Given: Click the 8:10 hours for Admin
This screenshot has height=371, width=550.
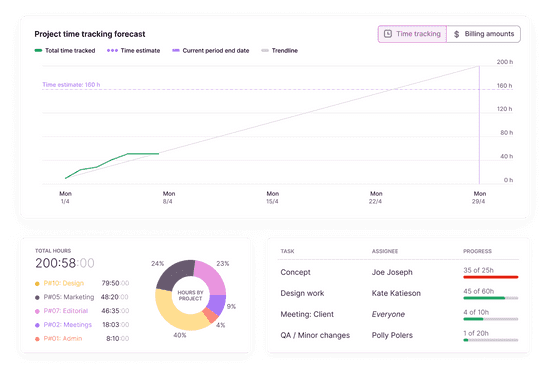Looking at the screenshot, I should 118,338.
